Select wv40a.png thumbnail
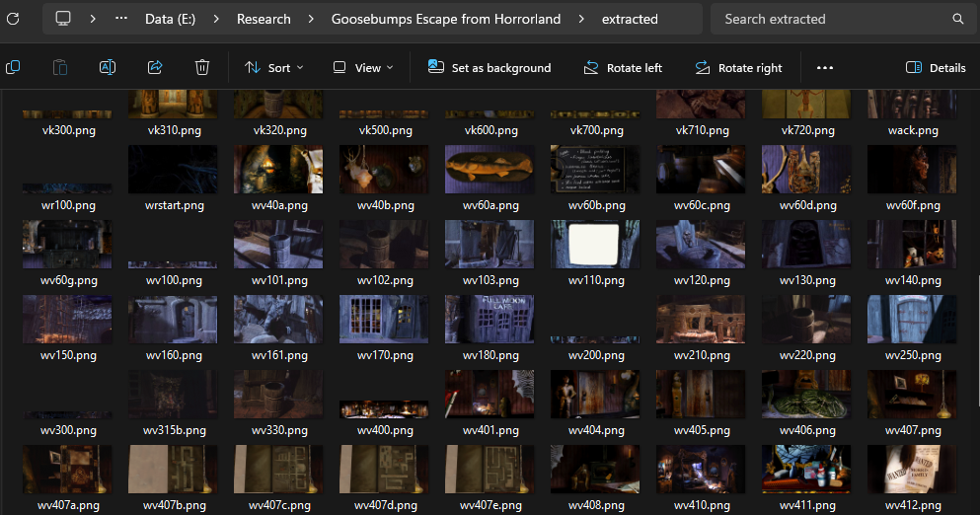The image size is (980, 515). click(x=278, y=170)
